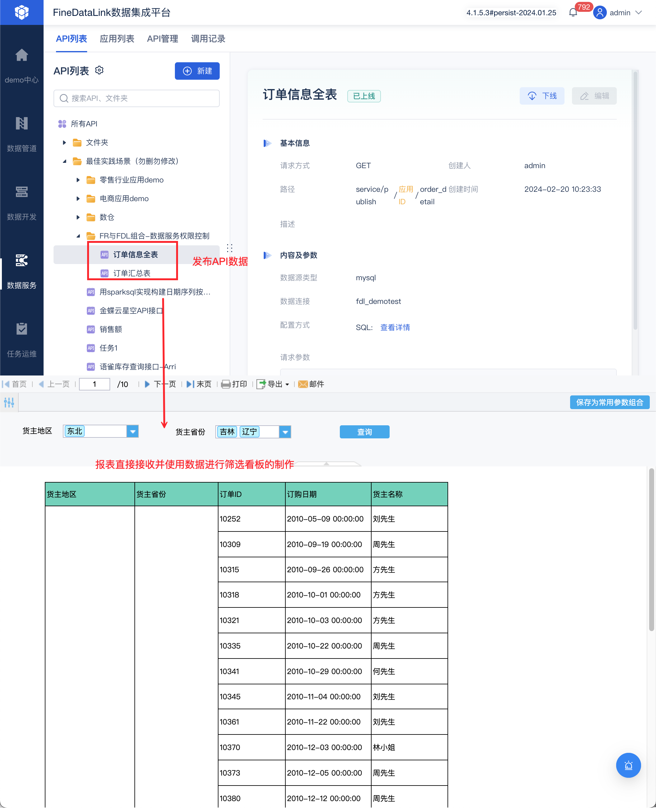Screen dimensions: 656x812
Task: Open the 查看详情 SQL link
Action: [395, 327]
